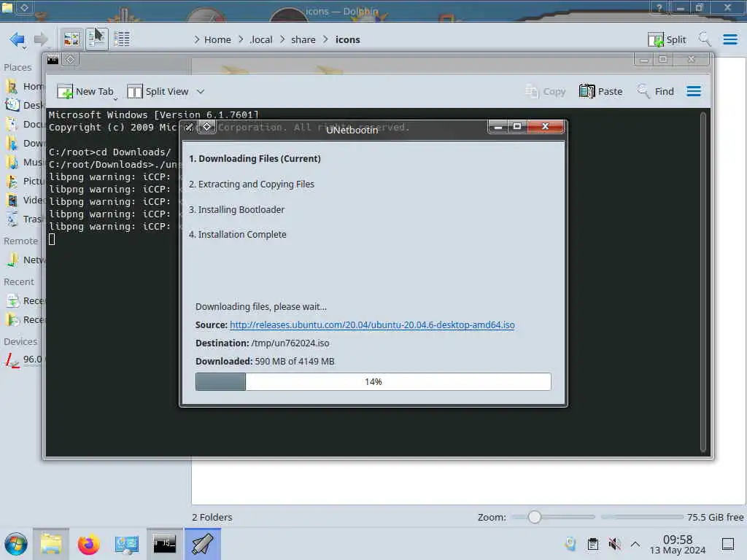Select Downloads in Dolphin Places sidebar
The width and height of the screenshot is (747, 560).
24,144
